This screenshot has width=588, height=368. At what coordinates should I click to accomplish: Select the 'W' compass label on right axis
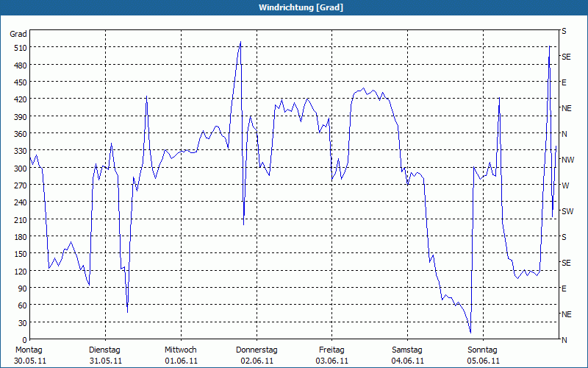(565, 185)
